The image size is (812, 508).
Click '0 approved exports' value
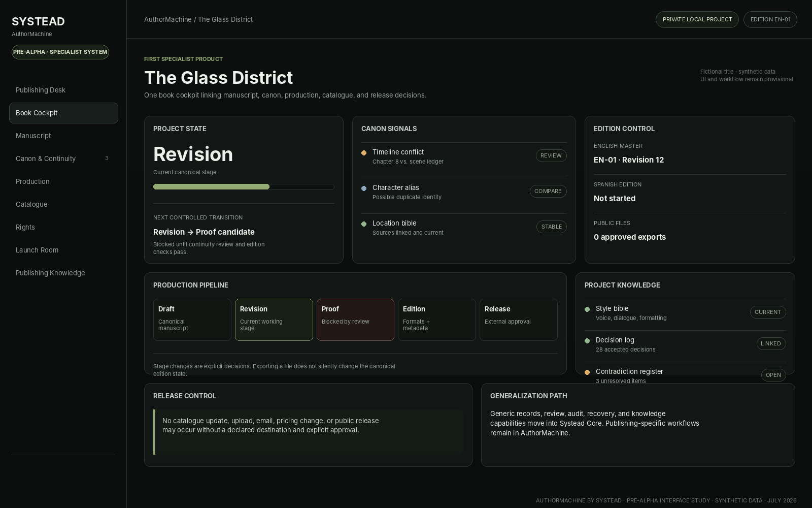coord(630,237)
